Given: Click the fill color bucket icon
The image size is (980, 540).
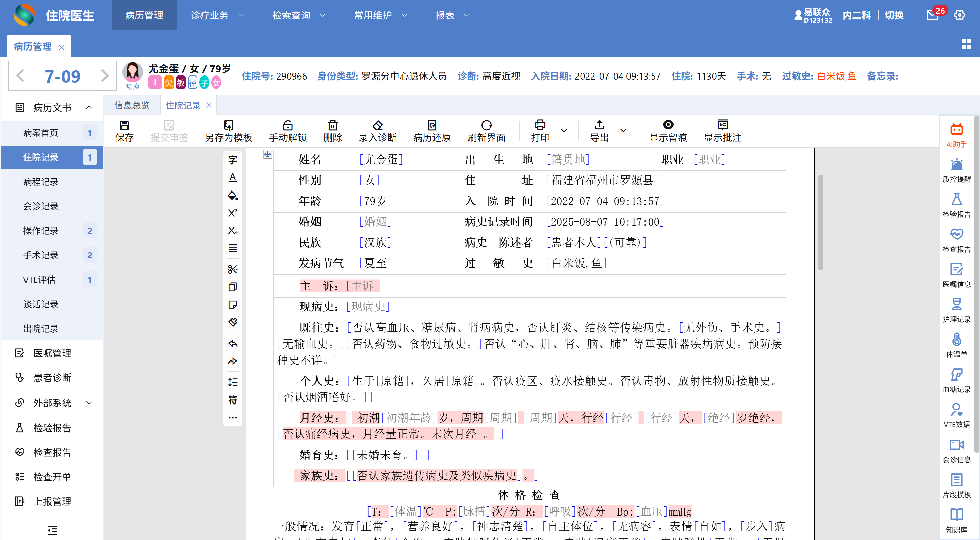Looking at the screenshot, I should 232,196.
